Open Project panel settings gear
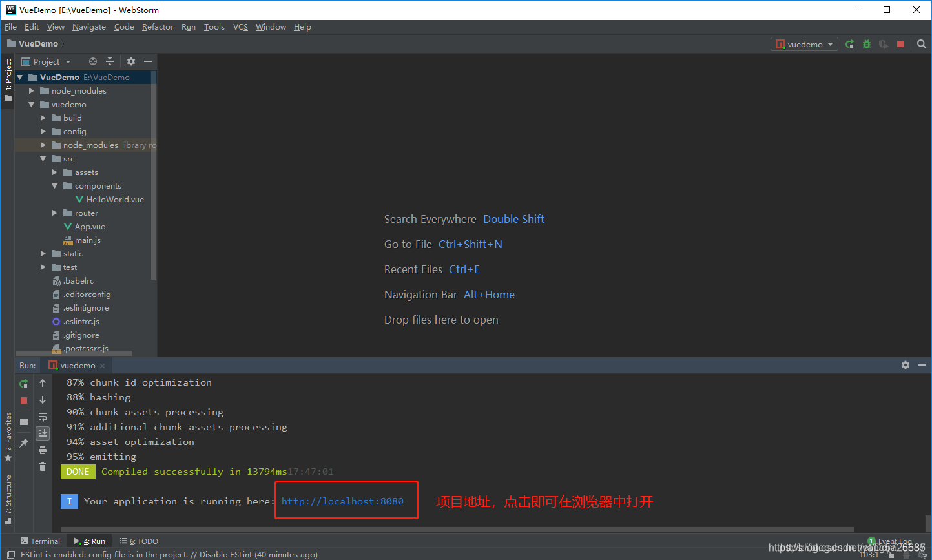 (x=131, y=61)
